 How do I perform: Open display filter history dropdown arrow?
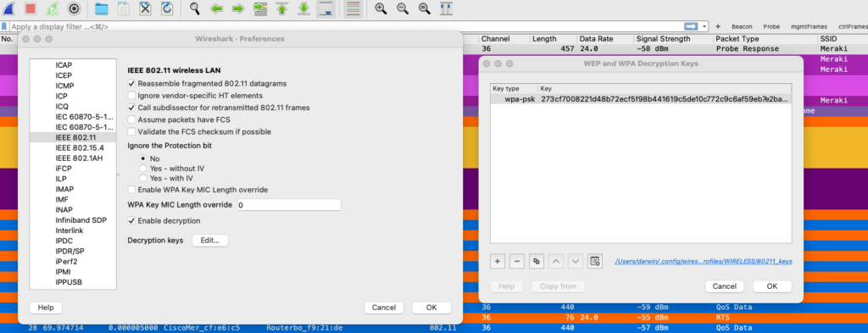704,26
